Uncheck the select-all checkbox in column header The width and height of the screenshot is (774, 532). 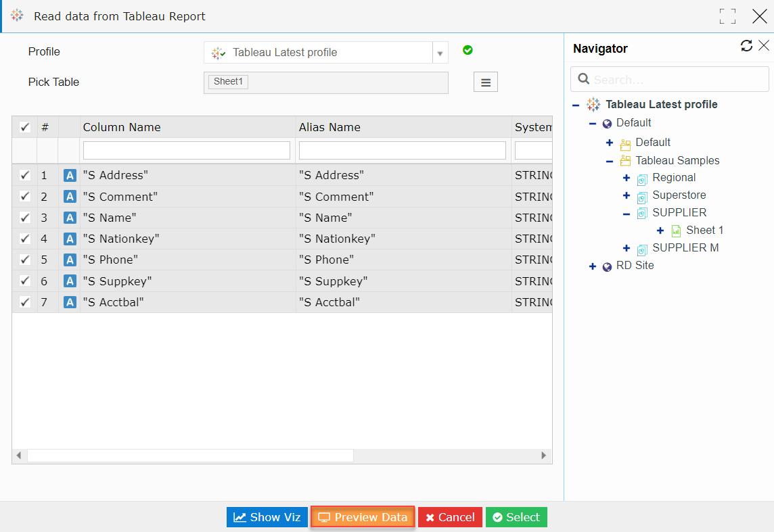coord(24,126)
